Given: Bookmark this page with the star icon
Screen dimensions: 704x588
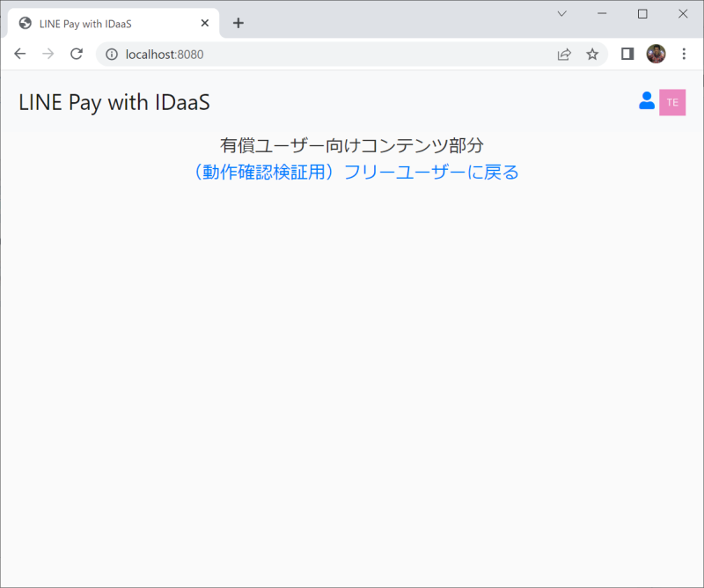Looking at the screenshot, I should [592, 55].
